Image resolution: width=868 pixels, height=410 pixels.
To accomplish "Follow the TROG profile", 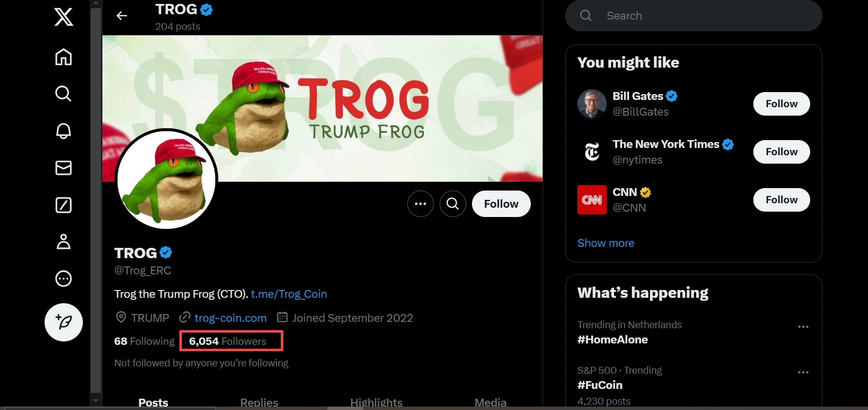I will (501, 204).
